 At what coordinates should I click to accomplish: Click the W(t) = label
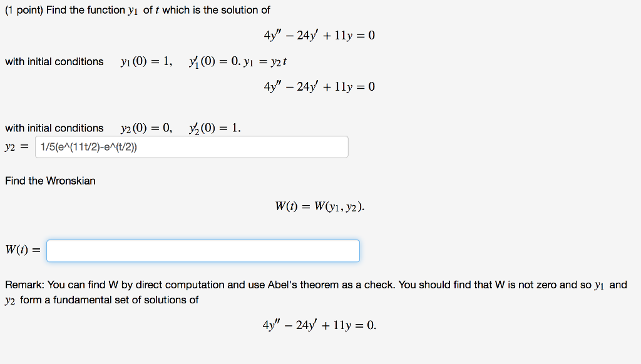click(x=21, y=250)
